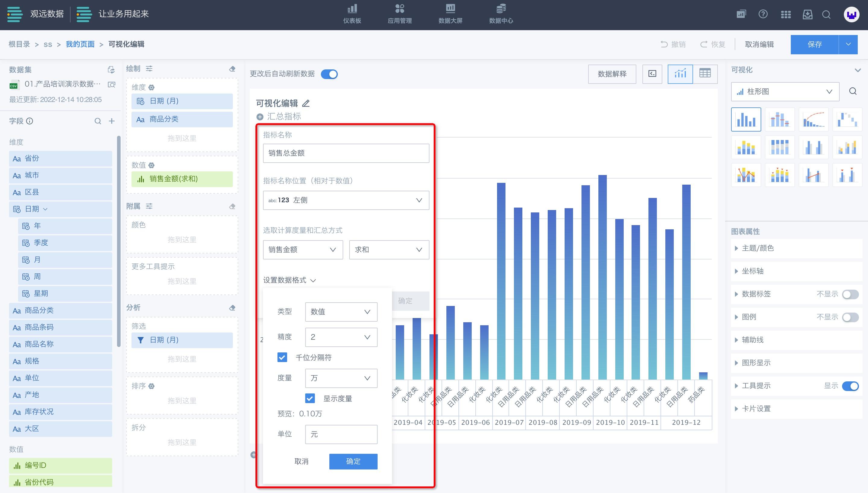Click the code view icon button
This screenshot has height=493, width=868.
(652, 74)
